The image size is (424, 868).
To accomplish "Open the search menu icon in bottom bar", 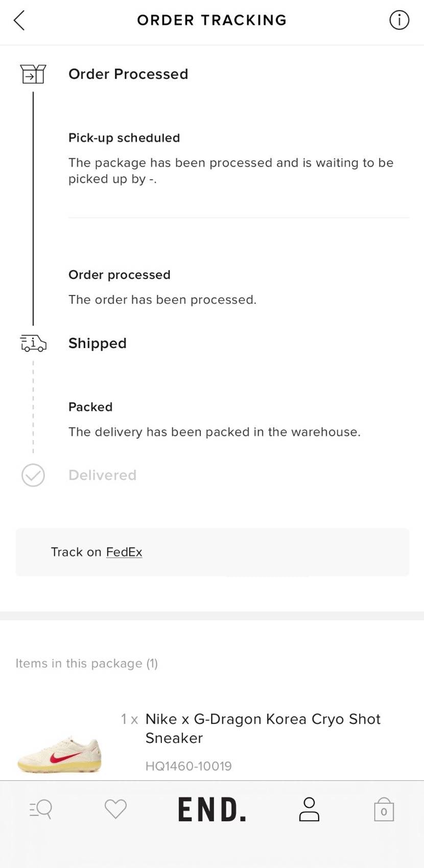I will [40, 809].
